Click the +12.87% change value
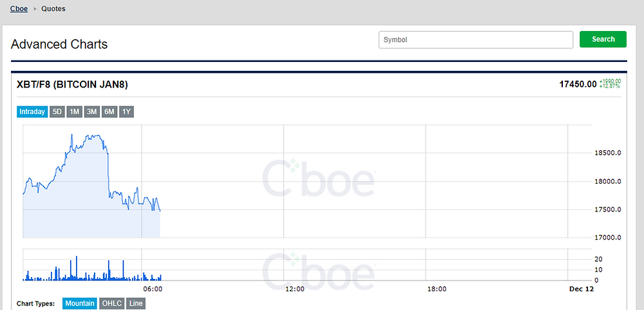This screenshot has width=644, height=310. [x=610, y=86]
